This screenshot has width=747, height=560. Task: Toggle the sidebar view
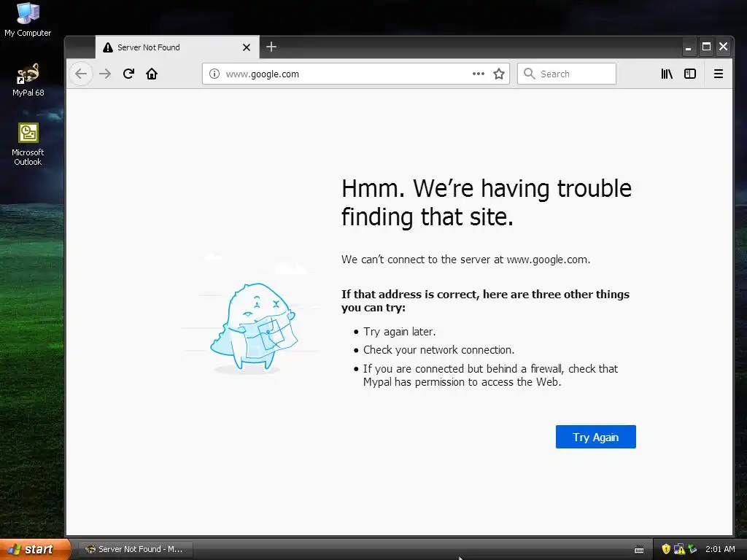[x=690, y=74]
